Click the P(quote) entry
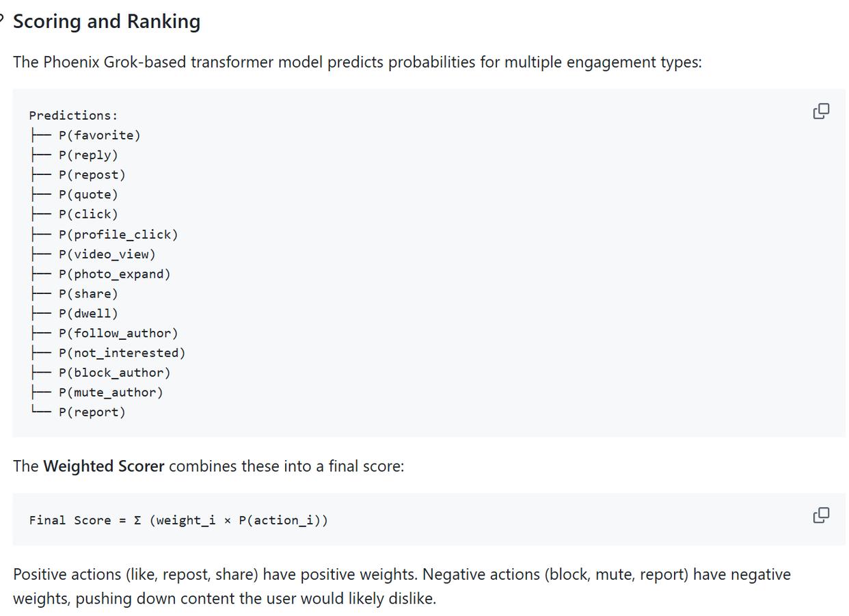 click(x=88, y=195)
